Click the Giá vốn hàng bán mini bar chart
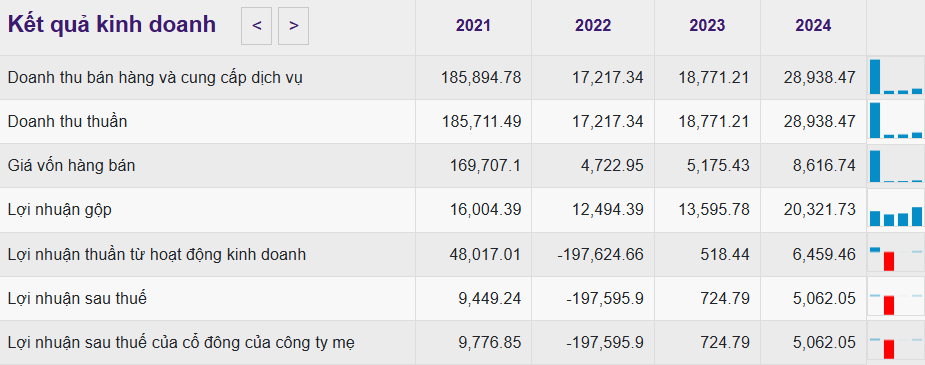 point(896,166)
